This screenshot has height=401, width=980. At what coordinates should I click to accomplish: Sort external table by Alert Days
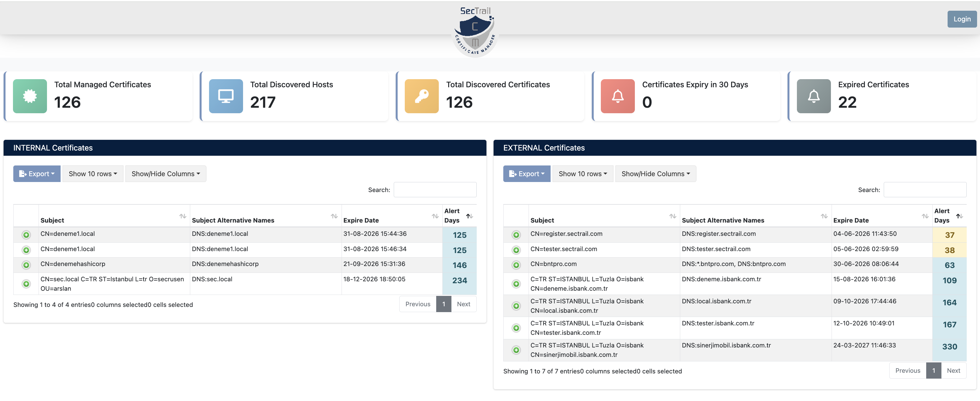[x=949, y=216]
